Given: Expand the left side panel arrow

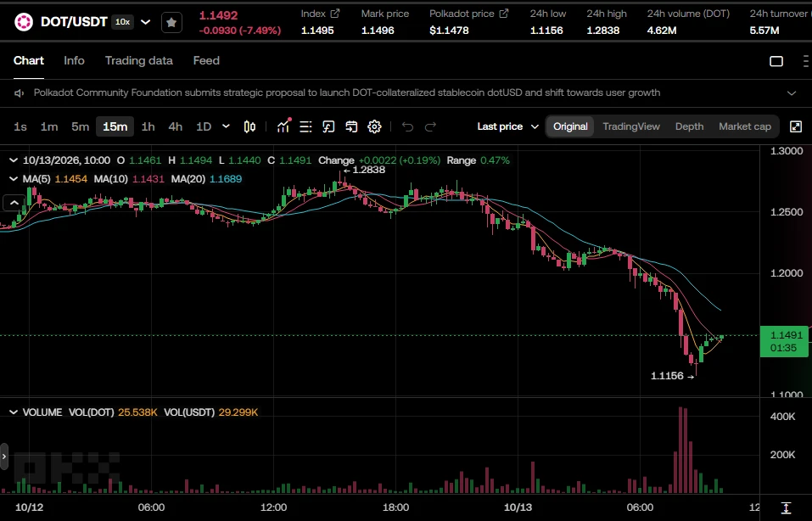Looking at the screenshot, I should coord(4,457).
